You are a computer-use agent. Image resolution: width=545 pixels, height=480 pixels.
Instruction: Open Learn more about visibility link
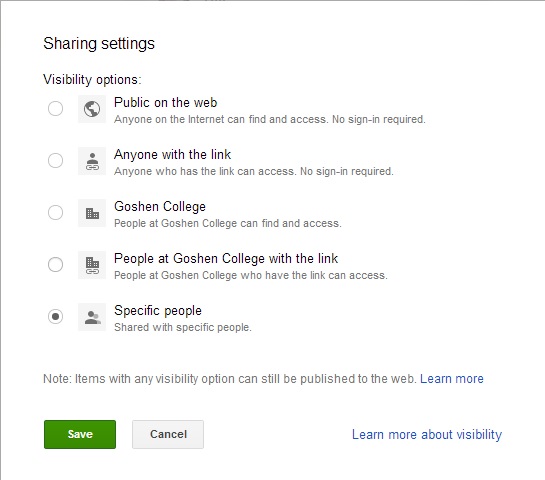tap(427, 435)
